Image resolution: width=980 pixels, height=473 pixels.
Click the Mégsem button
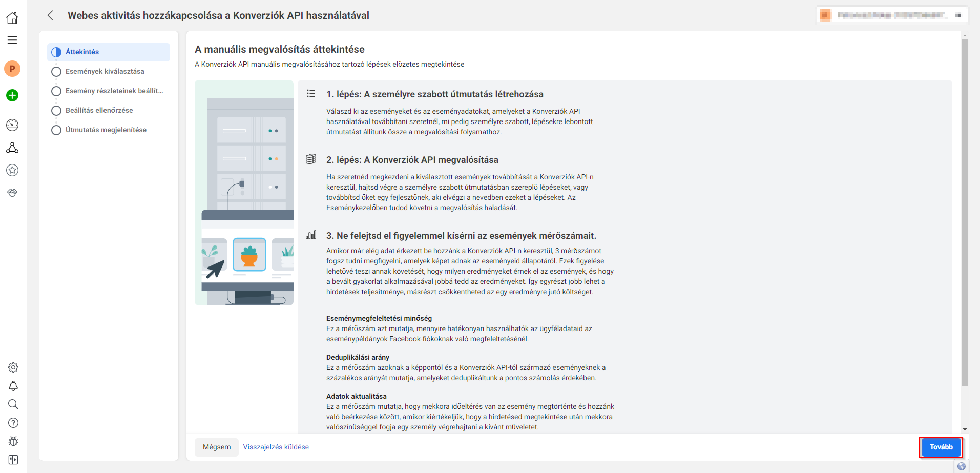[217, 447]
